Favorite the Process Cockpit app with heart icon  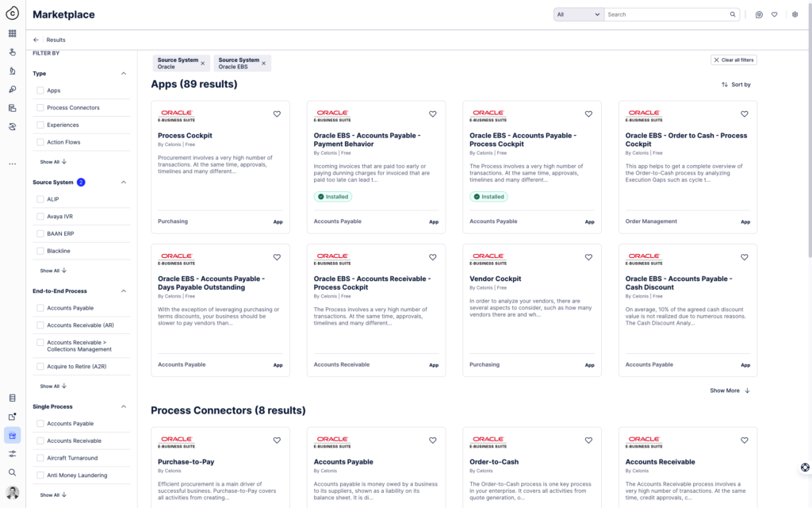[277, 114]
